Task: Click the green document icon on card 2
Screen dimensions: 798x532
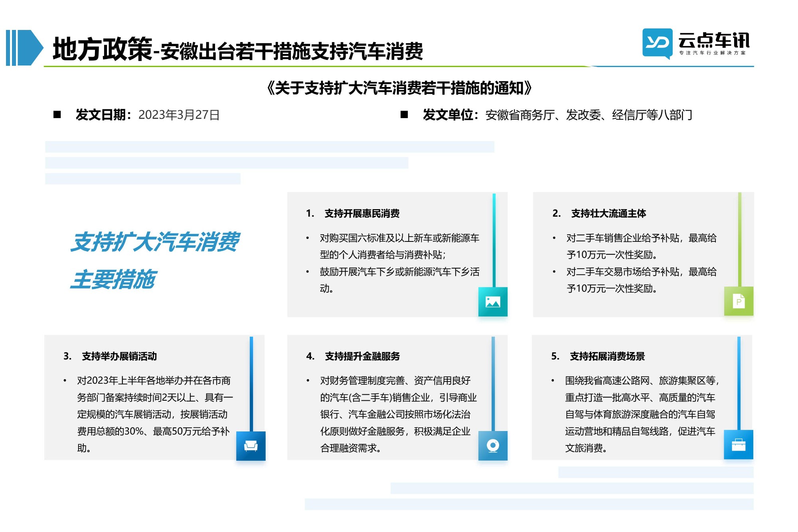Action: (x=739, y=301)
